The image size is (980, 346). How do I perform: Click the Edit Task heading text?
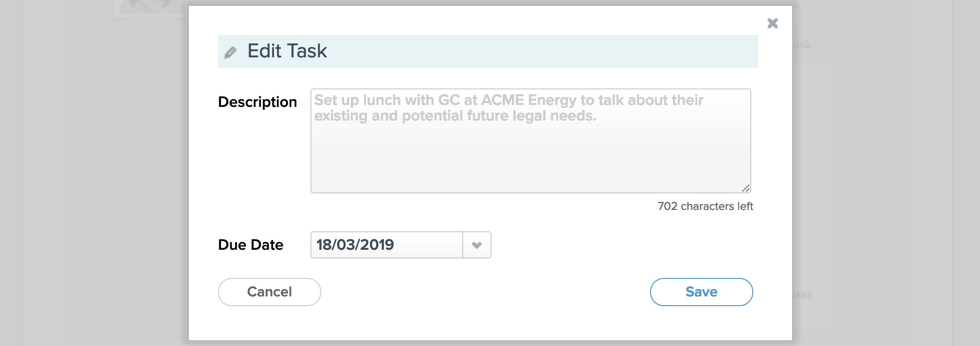(x=287, y=51)
